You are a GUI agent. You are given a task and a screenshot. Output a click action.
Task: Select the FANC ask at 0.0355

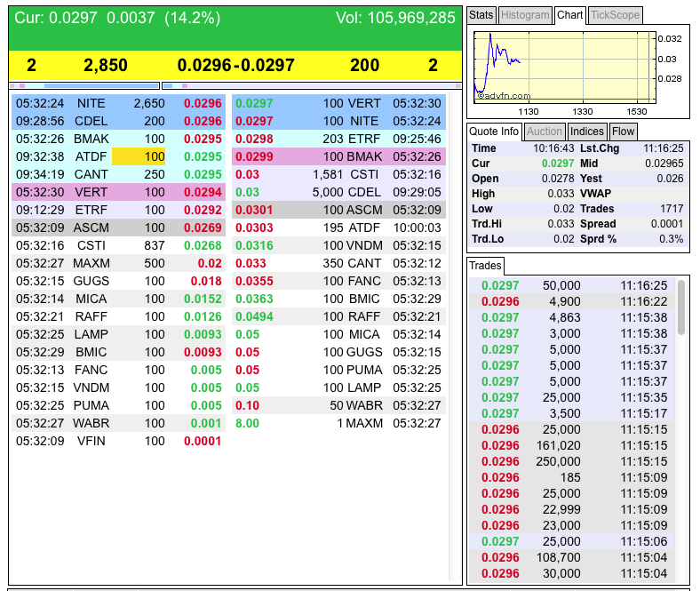[x=338, y=281]
